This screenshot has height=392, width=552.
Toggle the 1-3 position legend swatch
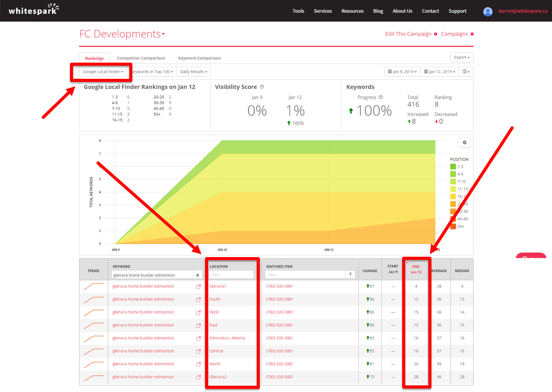click(453, 167)
